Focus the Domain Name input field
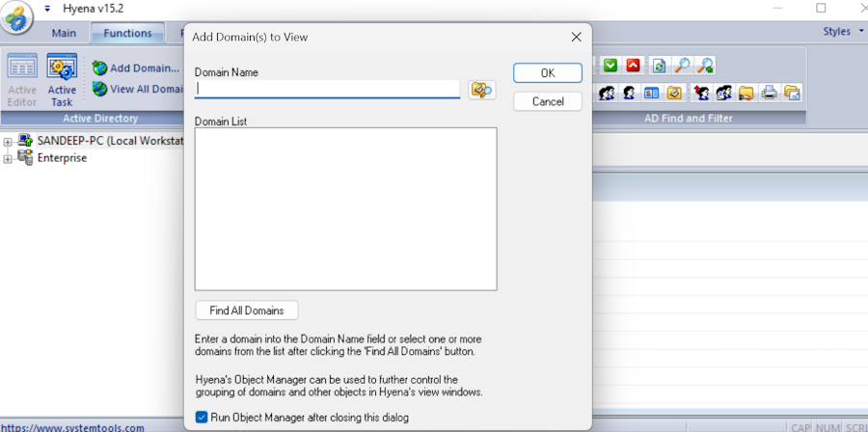 point(327,89)
